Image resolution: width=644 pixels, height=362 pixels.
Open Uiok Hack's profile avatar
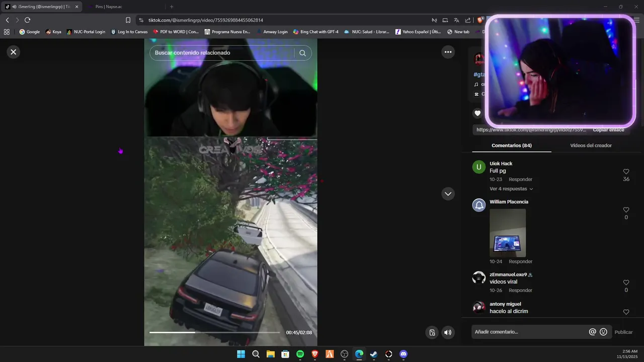(x=479, y=167)
